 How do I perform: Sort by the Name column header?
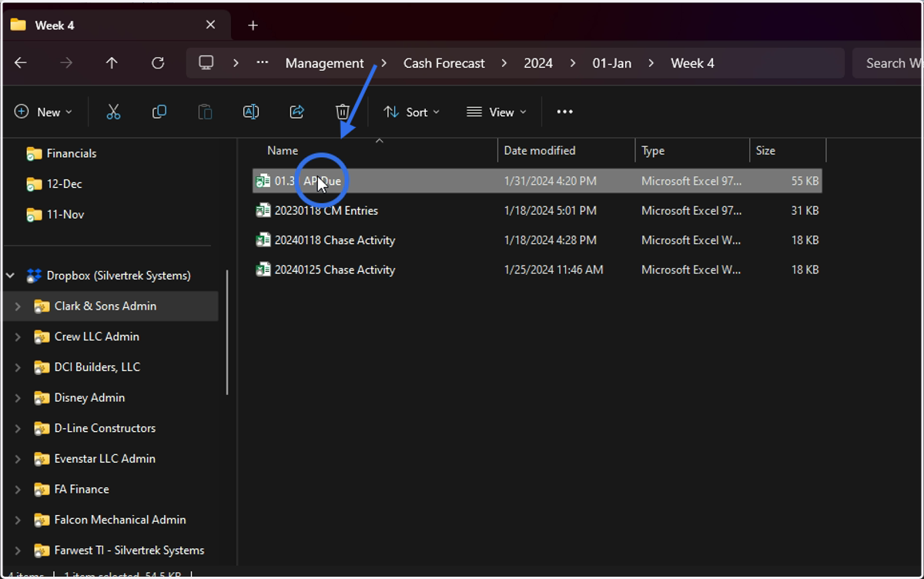pyautogui.click(x=283, y=151)
